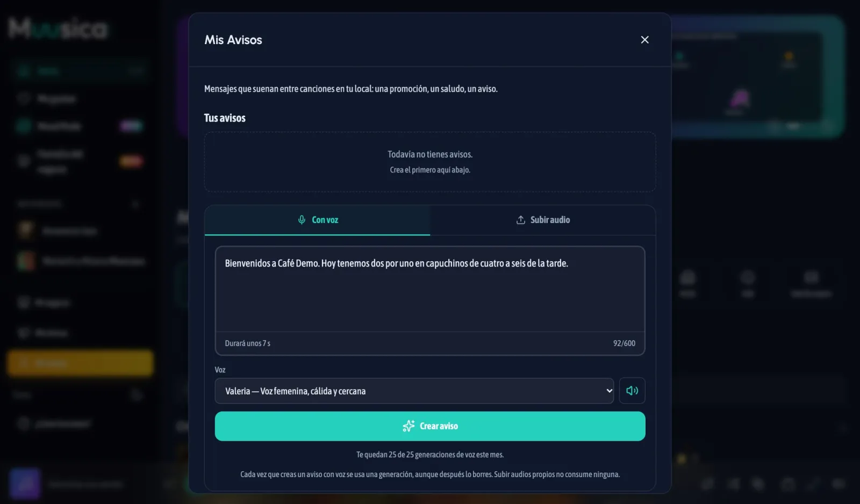Close the Mis Avisos dialog
Image resolution: width=860 pixels, height=504 pixels.
(x=644, y=40)
